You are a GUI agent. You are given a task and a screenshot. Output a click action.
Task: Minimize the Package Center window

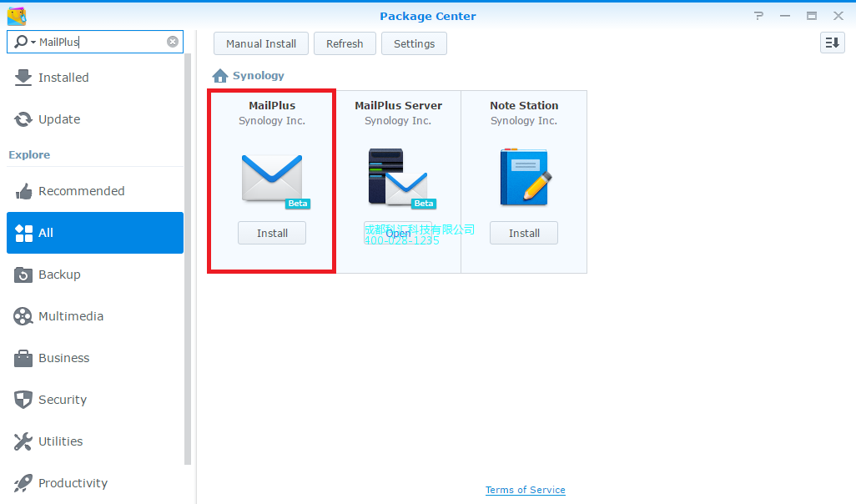(785, 16)
